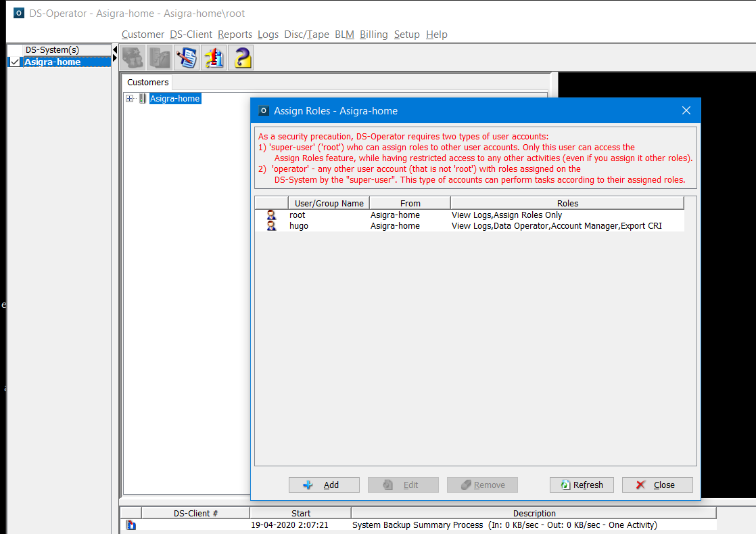Click DS-Operator app icon in title bar

(19, 13)
